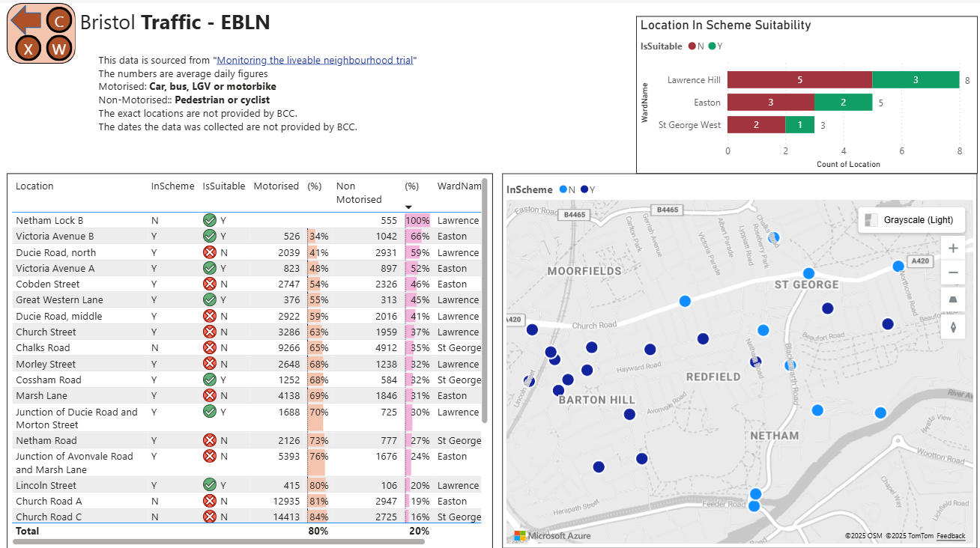Click the table's vertical scrollbar

click(x=485, y=299)
